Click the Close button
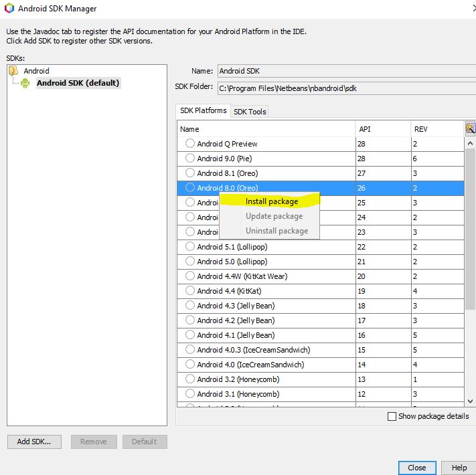The width and height of the screenshot is (476, 475). [417, 468]
